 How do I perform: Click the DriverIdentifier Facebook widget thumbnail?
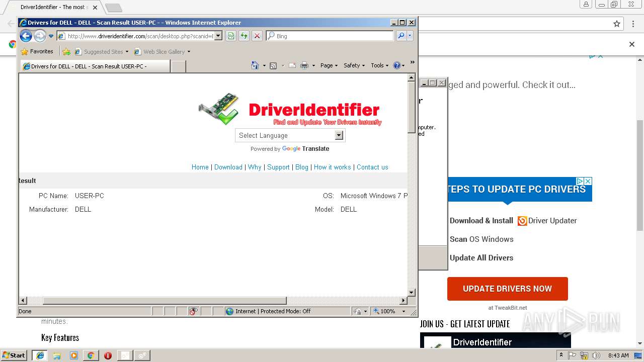click(437, 342)
